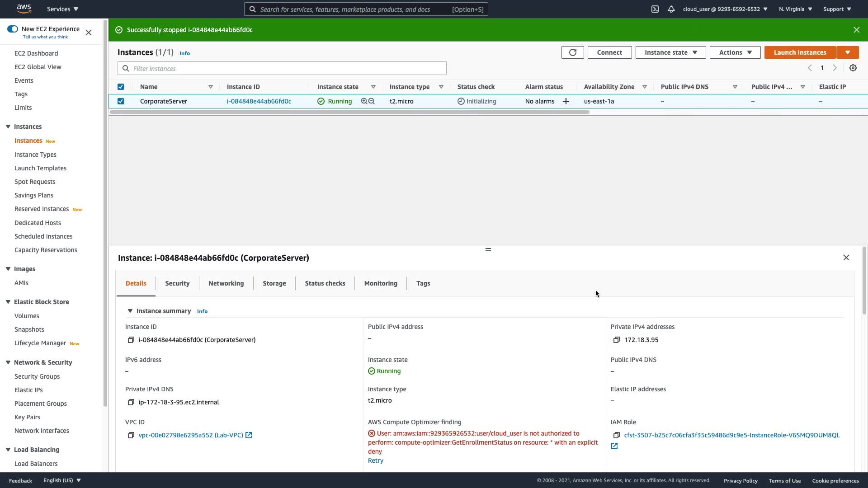Open the Status checks tab
Viewport: 868px width, 488px height.
pos(325,283)
